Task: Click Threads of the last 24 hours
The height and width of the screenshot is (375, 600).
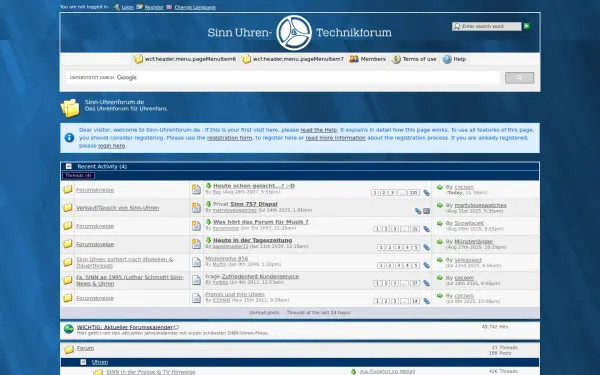Action: coord(318,313)
